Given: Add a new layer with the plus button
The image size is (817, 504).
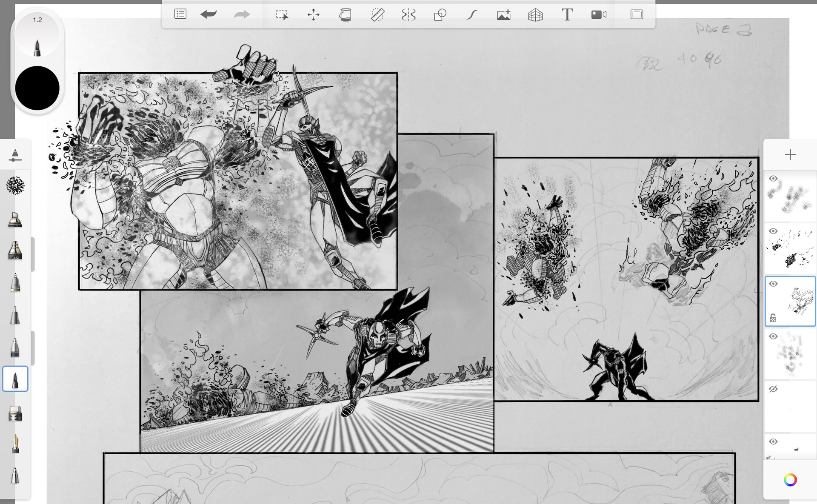Looking at the screenshot, I should click(790, 155).
